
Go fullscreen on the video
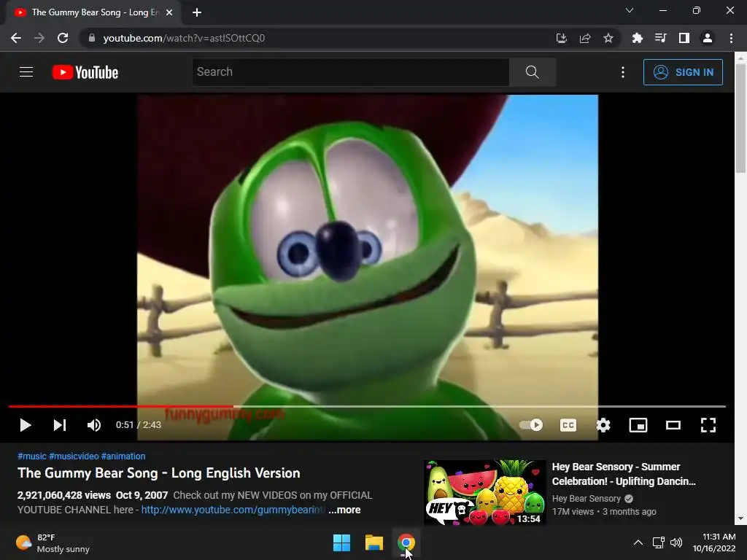(708, 425)
